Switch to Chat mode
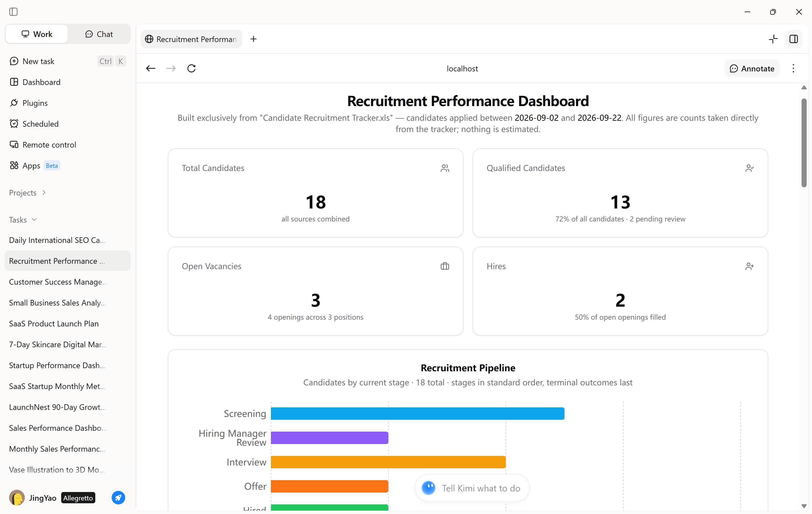The image size is (812, 514). 99,34
